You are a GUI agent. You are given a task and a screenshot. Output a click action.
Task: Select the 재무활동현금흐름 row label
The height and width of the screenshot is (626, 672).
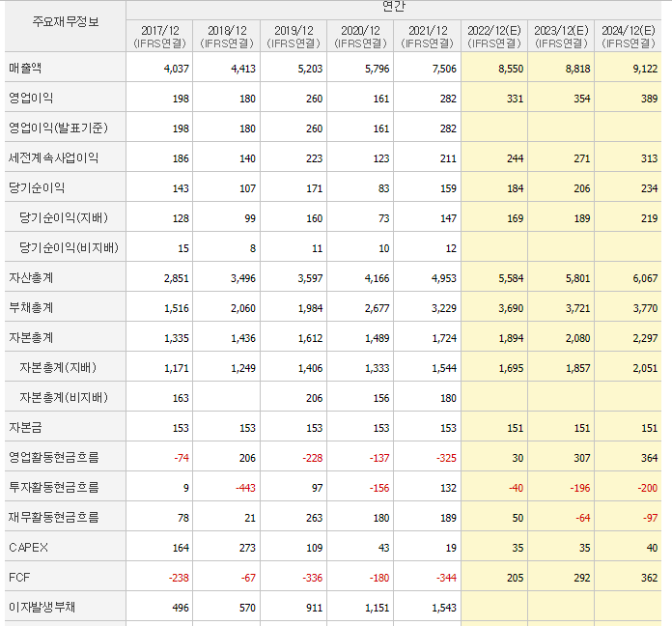(53, 518)
